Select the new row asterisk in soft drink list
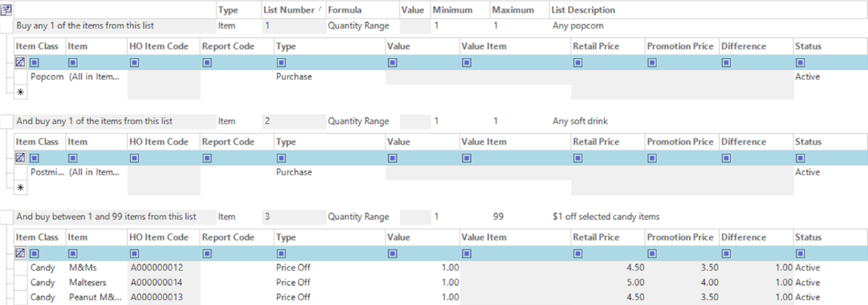Screen dimensions: 868x305 [20, 187]
